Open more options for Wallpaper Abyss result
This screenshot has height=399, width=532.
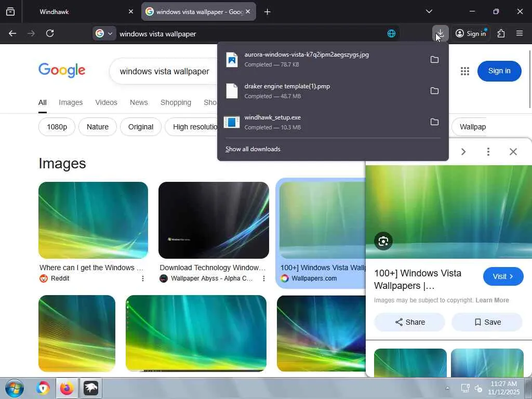[263, 278]
